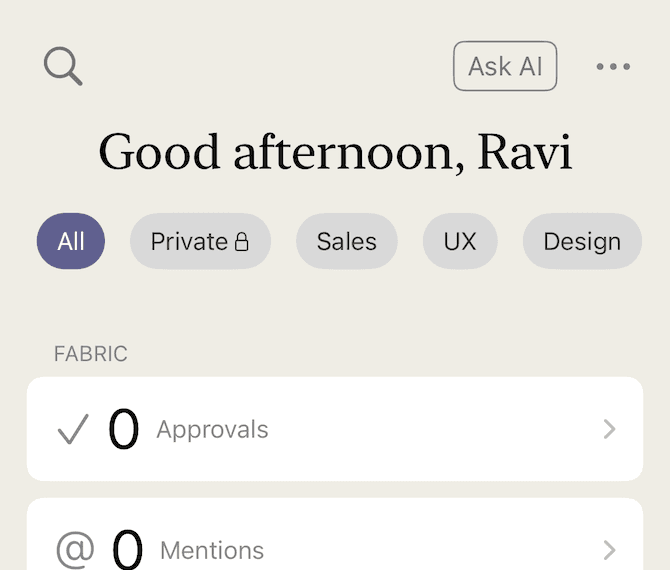Expand Approvals using its right chevron
Image resolution: width=670 pixels, height=570 pixels.
pyautogui.click(x=609, y=429)
